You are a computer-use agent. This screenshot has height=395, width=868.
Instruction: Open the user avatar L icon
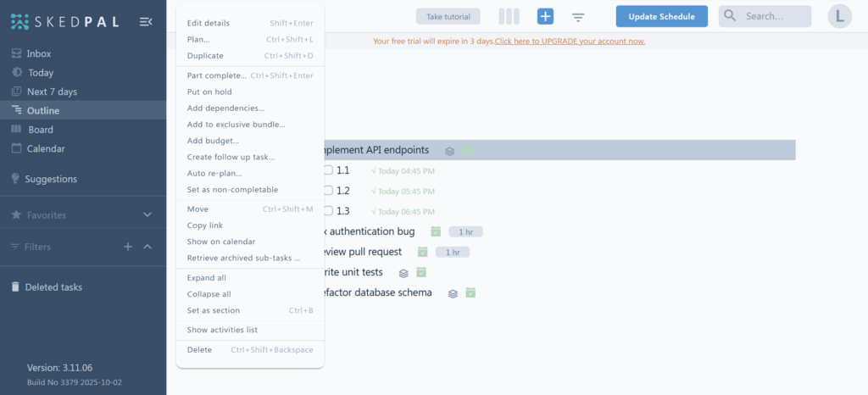(x=839, y=16)
